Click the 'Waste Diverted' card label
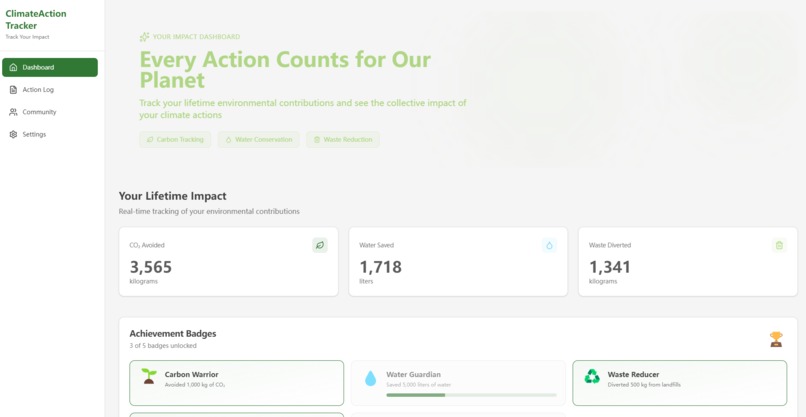Screen dimensions: 806x417 610,245
